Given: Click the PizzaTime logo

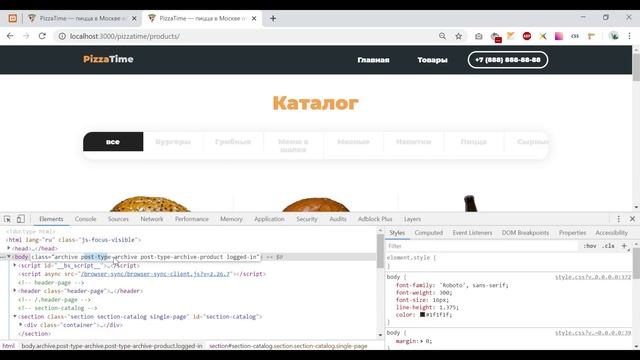Looking at the screenshot, I should pyautogui.click(x=108, y=59).
